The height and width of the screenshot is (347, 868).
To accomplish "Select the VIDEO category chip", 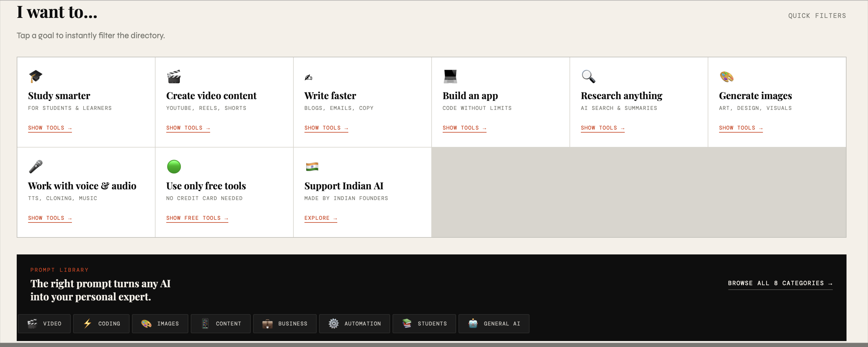I will [x=44, y=323].
